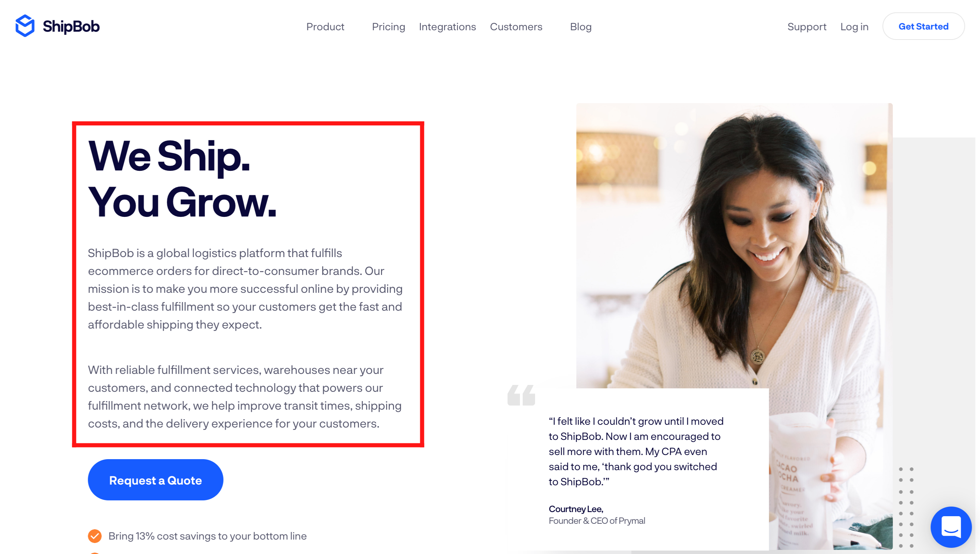Viewport: 980px width, 554px height.
Task: Click Founder & CEO of Prymal caption
Action: [596, 521]
